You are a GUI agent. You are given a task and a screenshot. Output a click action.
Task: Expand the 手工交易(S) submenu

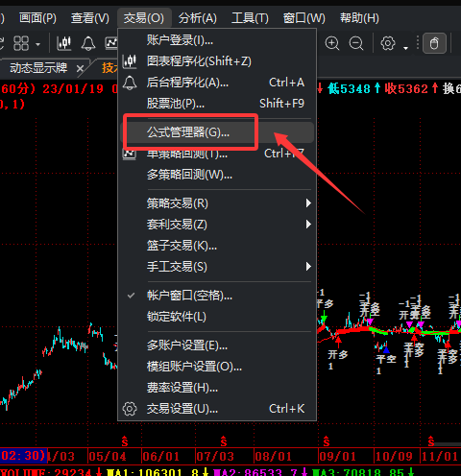[217, 267]
